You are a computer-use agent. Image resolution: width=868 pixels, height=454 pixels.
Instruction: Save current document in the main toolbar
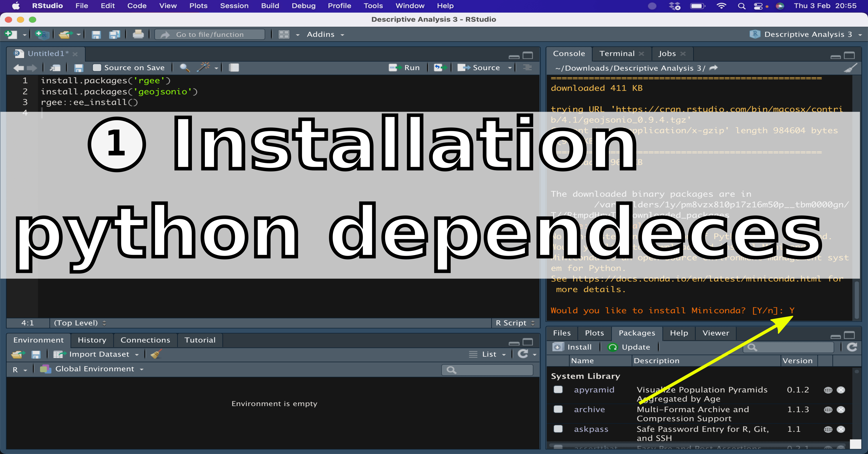pos(96,34)
